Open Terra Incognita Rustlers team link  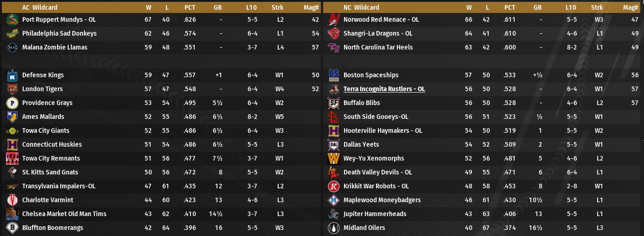click(x=384, y=89)
